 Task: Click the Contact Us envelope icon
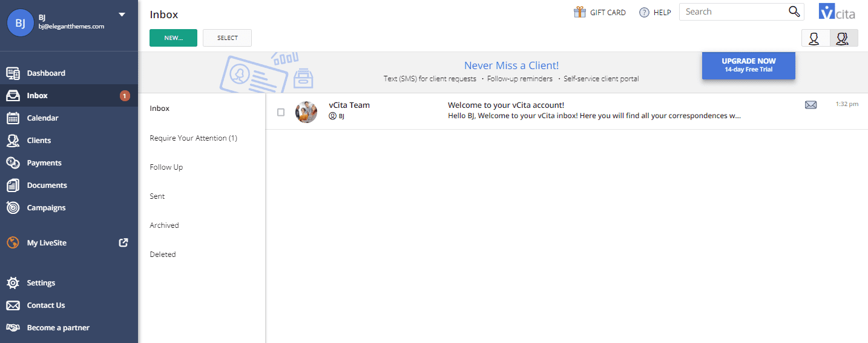point(13,305)
